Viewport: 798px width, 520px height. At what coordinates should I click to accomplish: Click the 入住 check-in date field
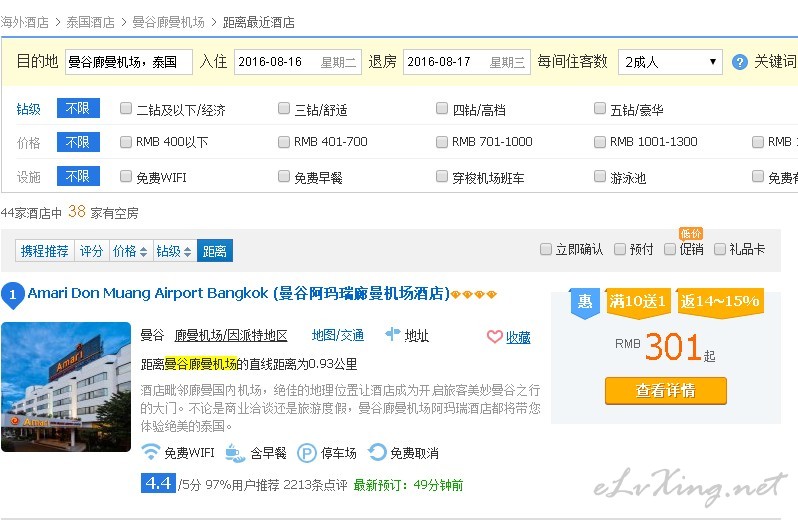point(298,62)
